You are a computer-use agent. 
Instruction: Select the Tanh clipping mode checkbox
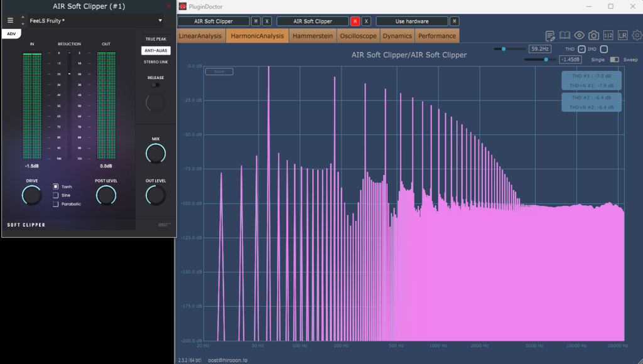(56, 186)
